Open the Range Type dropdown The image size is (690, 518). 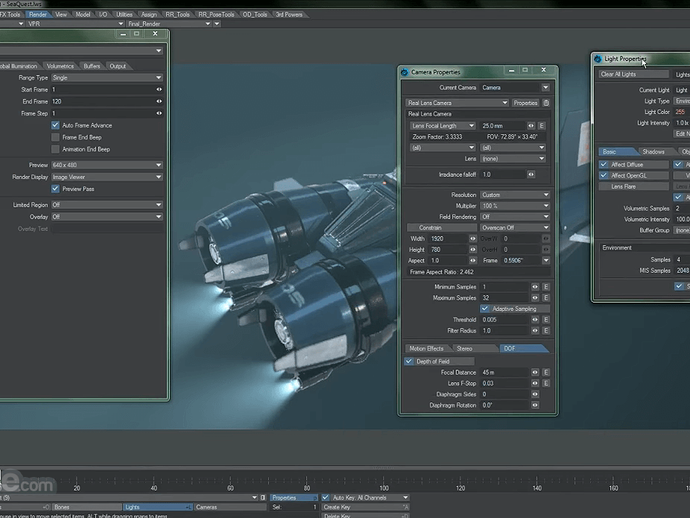[x=106, y=77]
